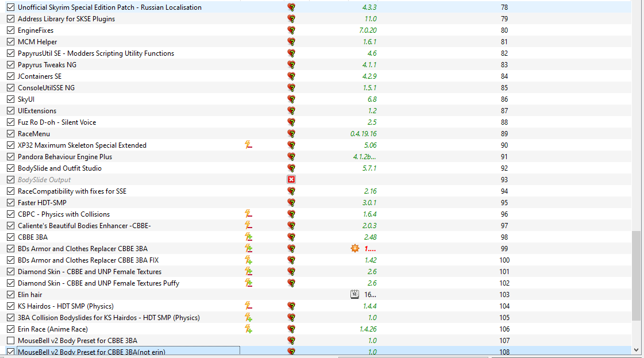The width and height of the screenshot is (644, 358).
Task: Click the conflict icon for KS Hairdos - HDT SMP
Action: pyautogui.click(x=249, y=306)
